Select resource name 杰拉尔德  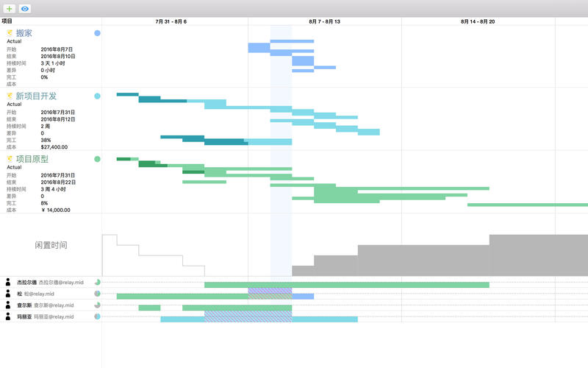[26, 283]
